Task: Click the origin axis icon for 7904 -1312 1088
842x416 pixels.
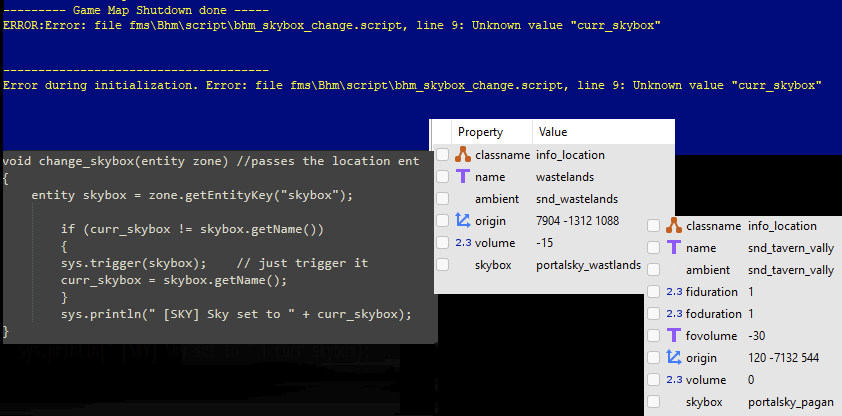Action: tap(463, 221)
